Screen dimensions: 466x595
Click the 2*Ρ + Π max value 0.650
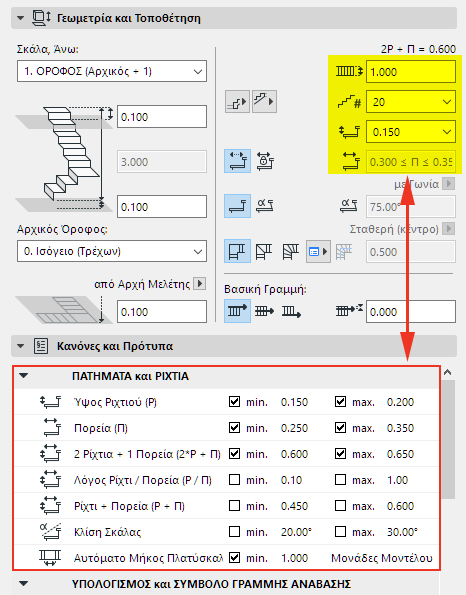pyautogui.click(x=400, y=454)
